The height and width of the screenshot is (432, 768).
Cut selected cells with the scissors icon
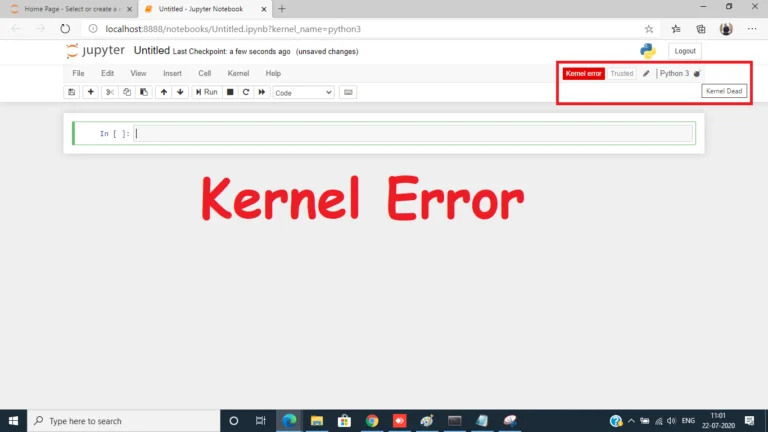[x=111, y=92]
